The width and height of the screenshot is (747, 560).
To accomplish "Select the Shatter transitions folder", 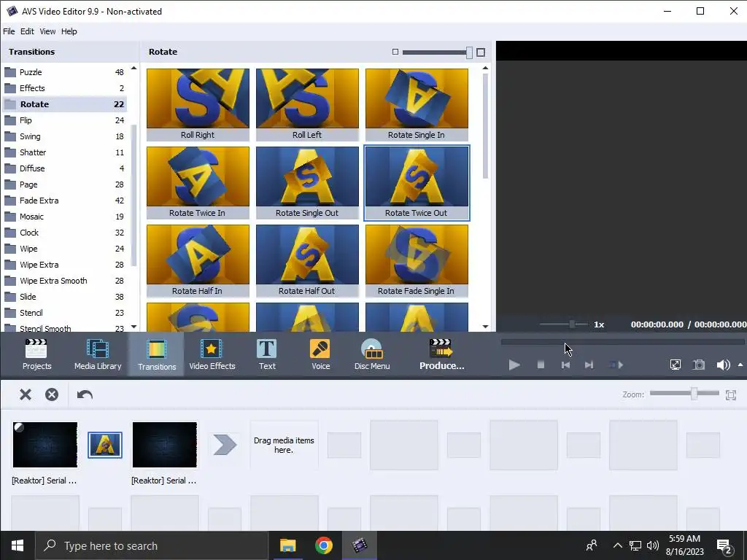I will (64, 152).
